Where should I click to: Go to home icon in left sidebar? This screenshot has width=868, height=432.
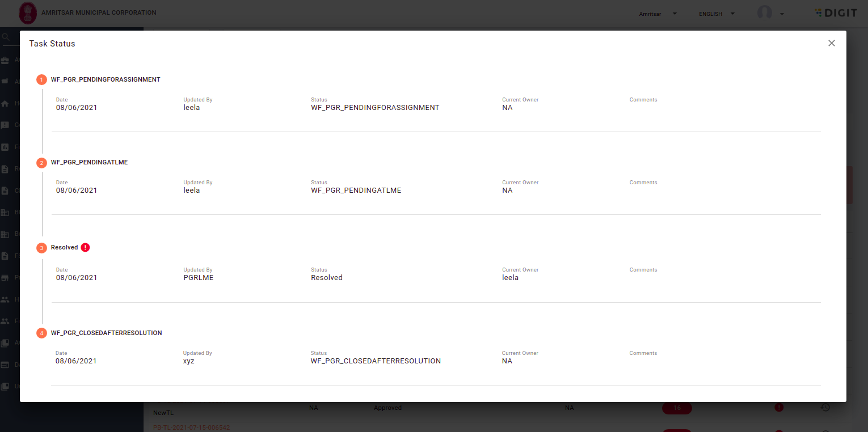tap(5, 104)
